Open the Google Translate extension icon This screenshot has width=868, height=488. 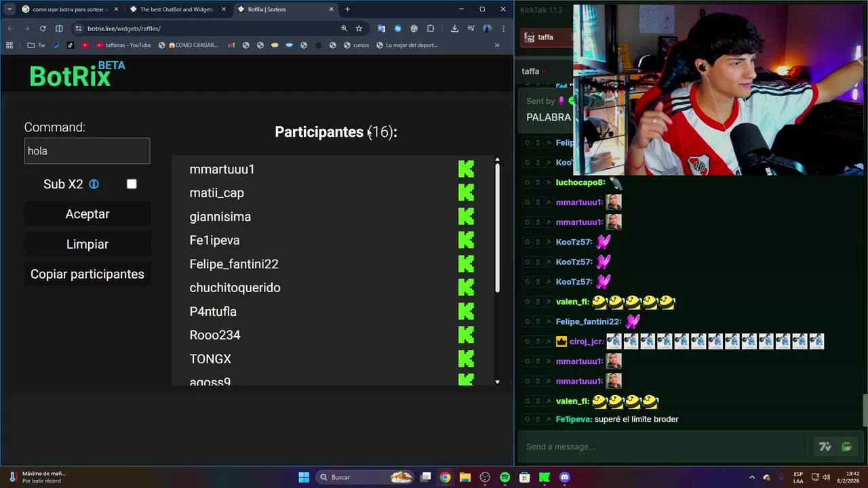[381, 28]
